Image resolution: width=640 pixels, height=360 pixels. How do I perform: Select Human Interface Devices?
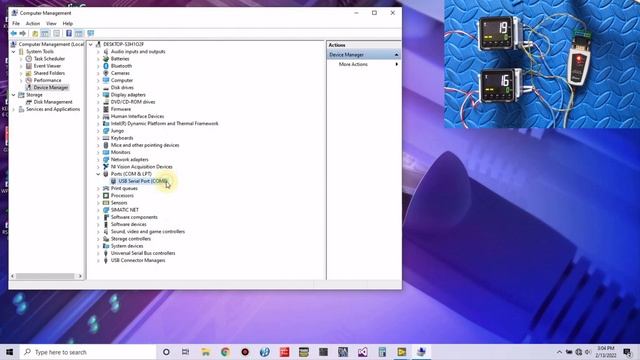coord(137,117)
